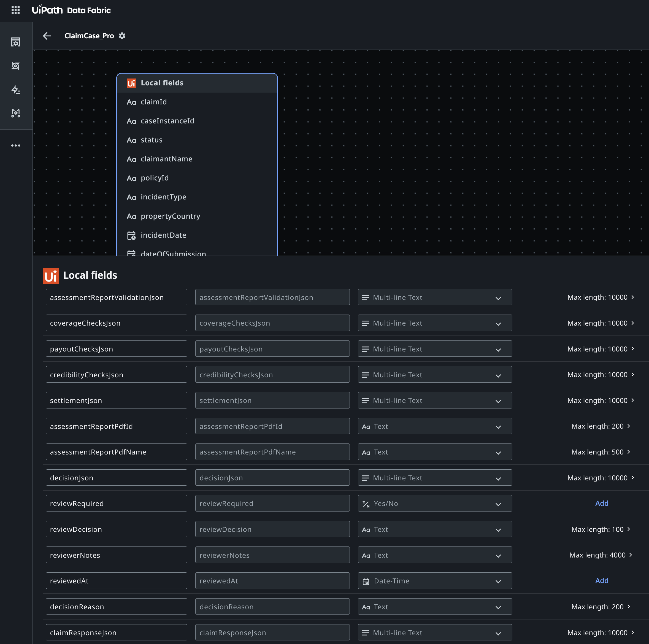This screenshot has width=649, height=644.
Task: Click the ClaimCase_Pro entity title
Action: pyautogui.click(x=89, y=36)
